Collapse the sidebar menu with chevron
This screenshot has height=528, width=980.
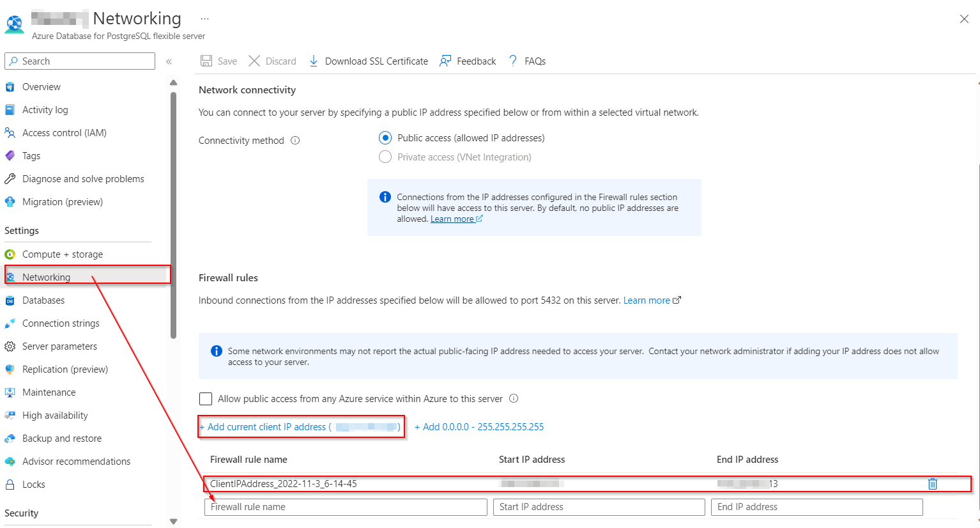coord(169,61)
